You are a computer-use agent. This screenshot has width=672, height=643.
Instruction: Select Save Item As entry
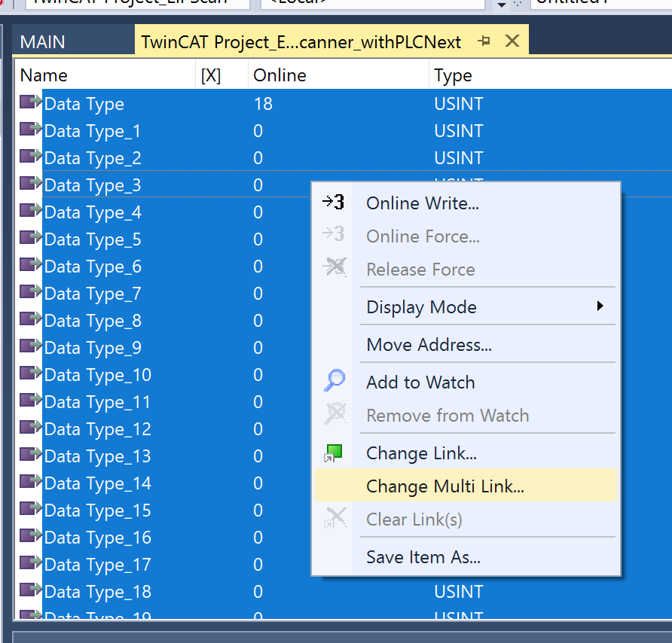click(466, 557)
